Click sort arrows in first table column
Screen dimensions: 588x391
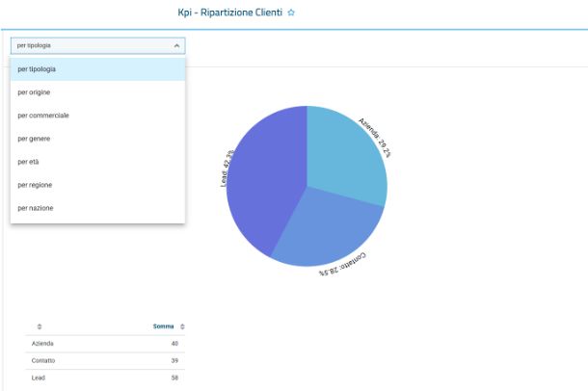tap(40, 326)
